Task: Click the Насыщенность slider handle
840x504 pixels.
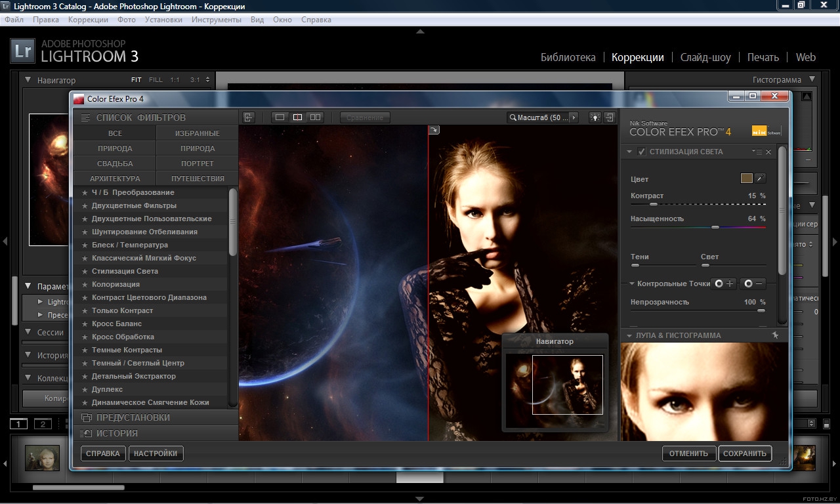Action: point(715,227)
